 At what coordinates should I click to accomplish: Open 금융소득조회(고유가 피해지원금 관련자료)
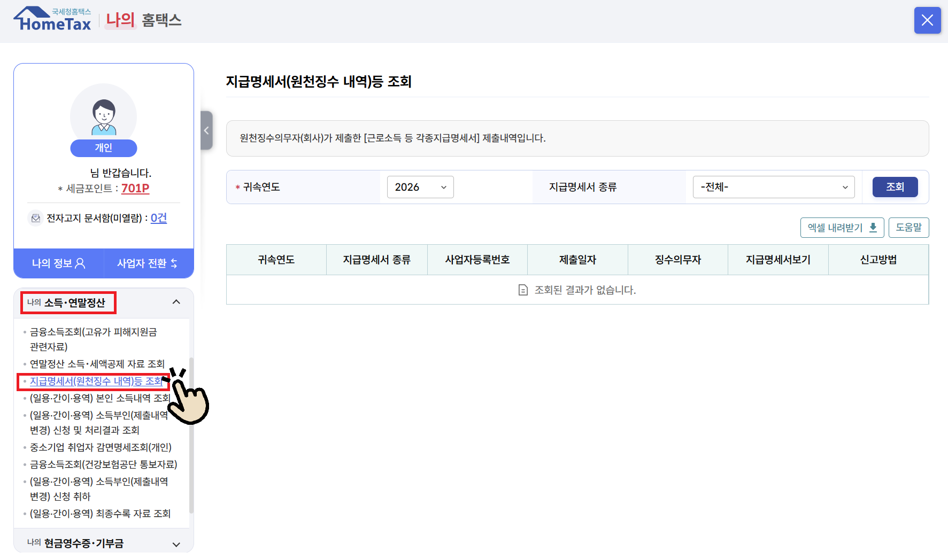coord(94,339)
